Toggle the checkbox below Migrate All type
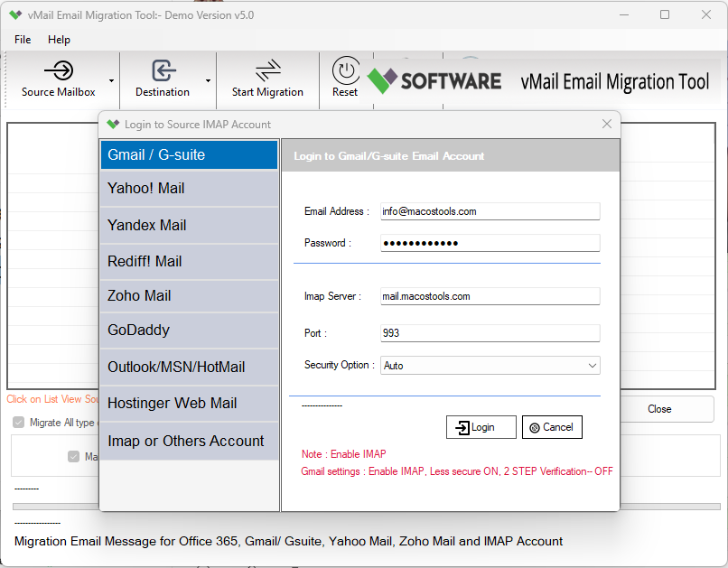 click(73, 457)
